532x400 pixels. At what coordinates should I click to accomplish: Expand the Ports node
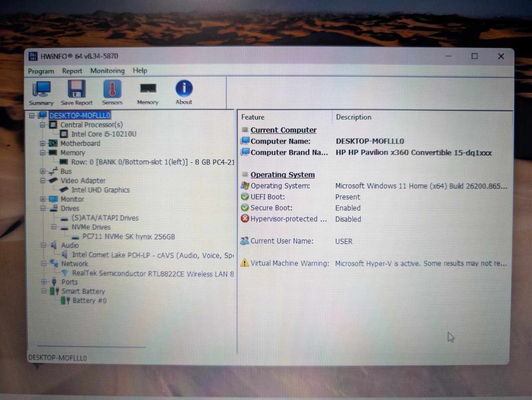coord(44,282)
